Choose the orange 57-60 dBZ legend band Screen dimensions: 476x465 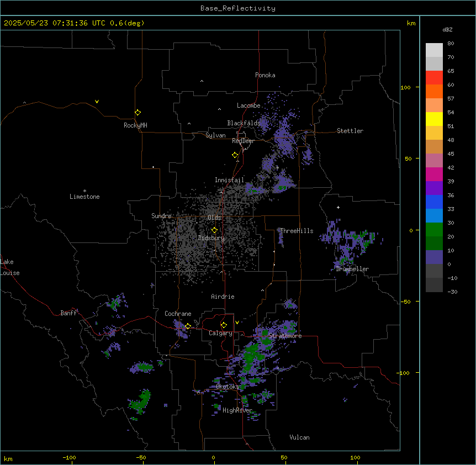434,91
